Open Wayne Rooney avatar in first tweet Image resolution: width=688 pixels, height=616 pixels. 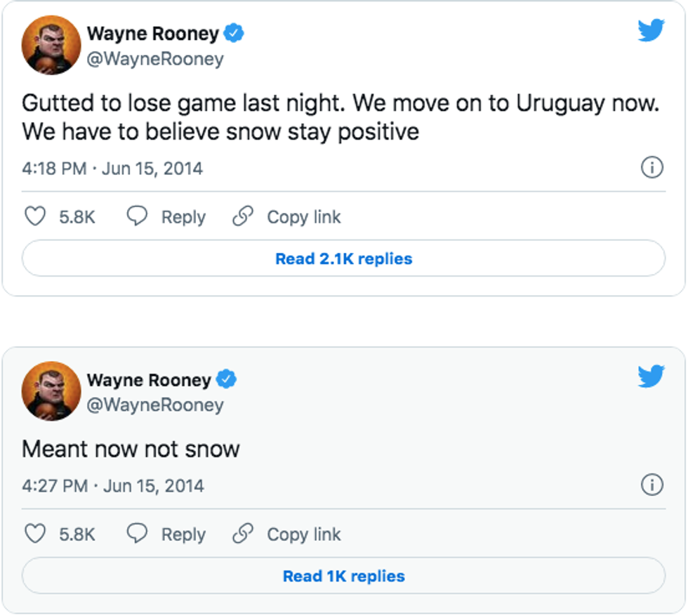click(x=51, y=45)
